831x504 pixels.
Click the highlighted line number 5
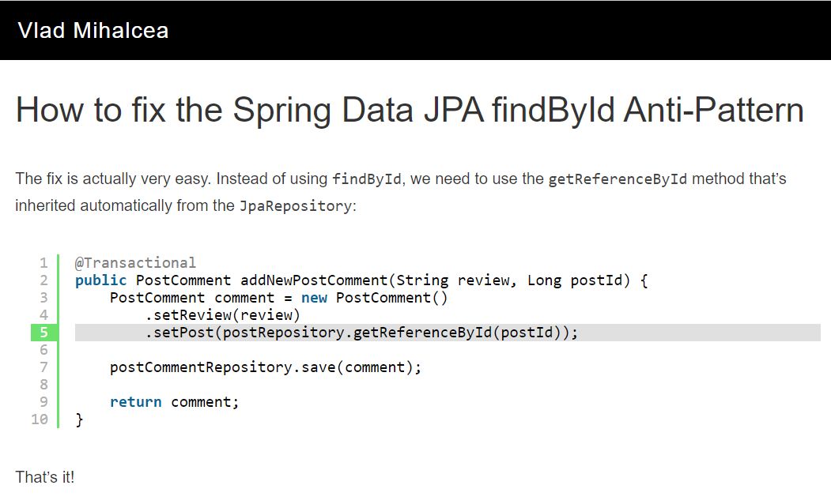[44, 333]
